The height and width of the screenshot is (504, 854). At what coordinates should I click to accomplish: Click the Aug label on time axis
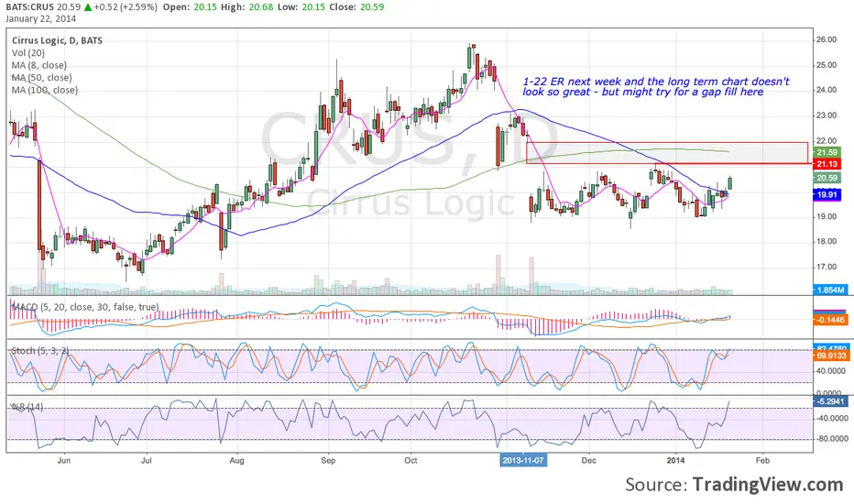(236, 460)
